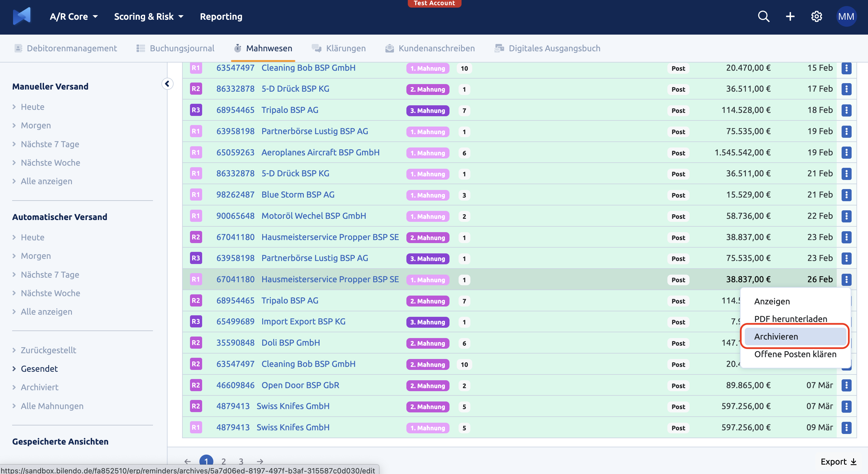Open the Digitales Ausgangsbuch tab
The image size is (868, 474).
(x=547, y=48)
